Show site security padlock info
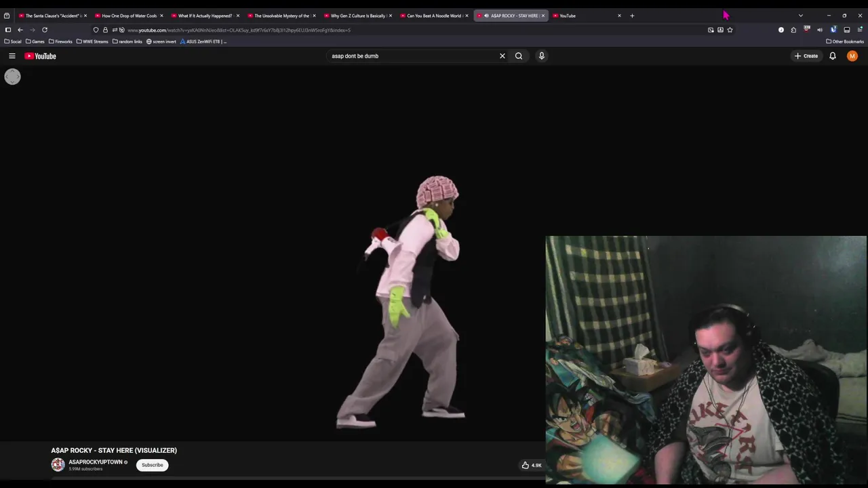Image resolution: width=868 pixels, height=488 pixels. click(105, 30)
